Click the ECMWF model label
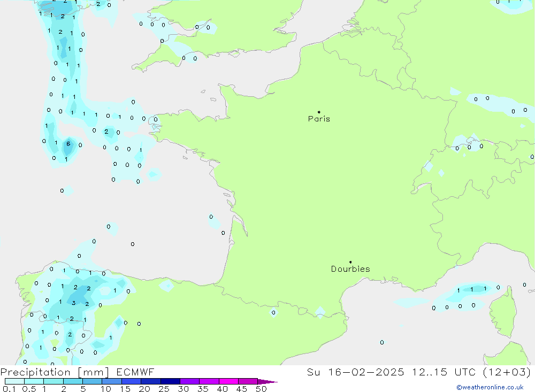Viewport: 535px width, 392px height. coord(135,372)
